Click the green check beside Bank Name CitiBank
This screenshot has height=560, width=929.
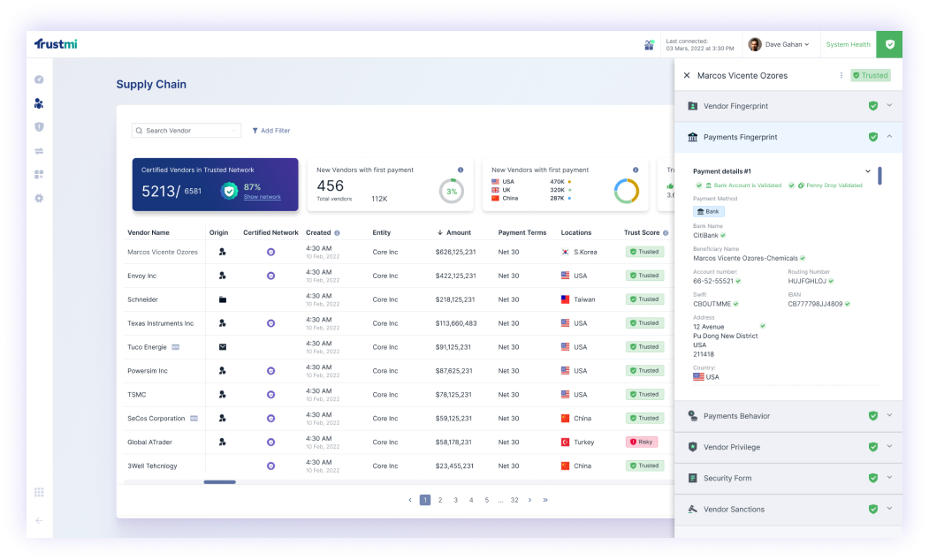pos(723,236)
